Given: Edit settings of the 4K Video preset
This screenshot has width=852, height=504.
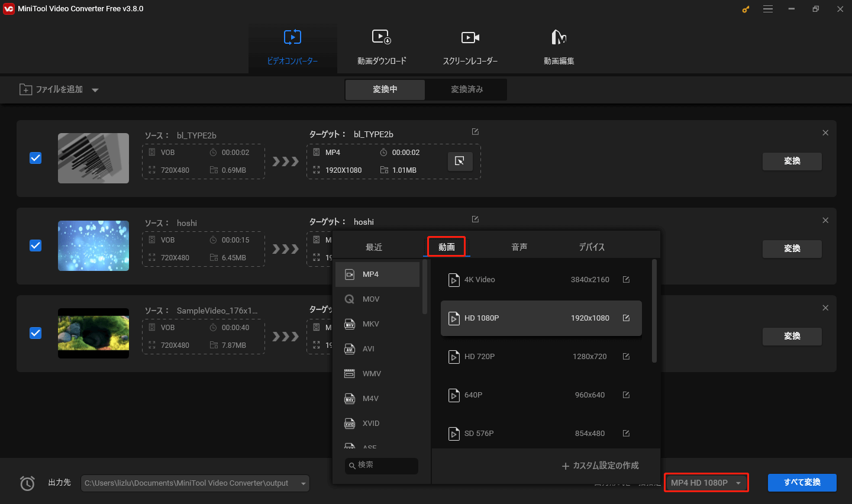Looking at the screenshot, I should [626, 279].
